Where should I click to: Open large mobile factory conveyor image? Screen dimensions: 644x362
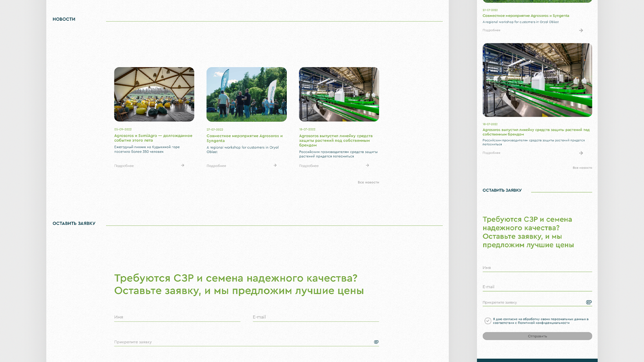pos(537,80)
